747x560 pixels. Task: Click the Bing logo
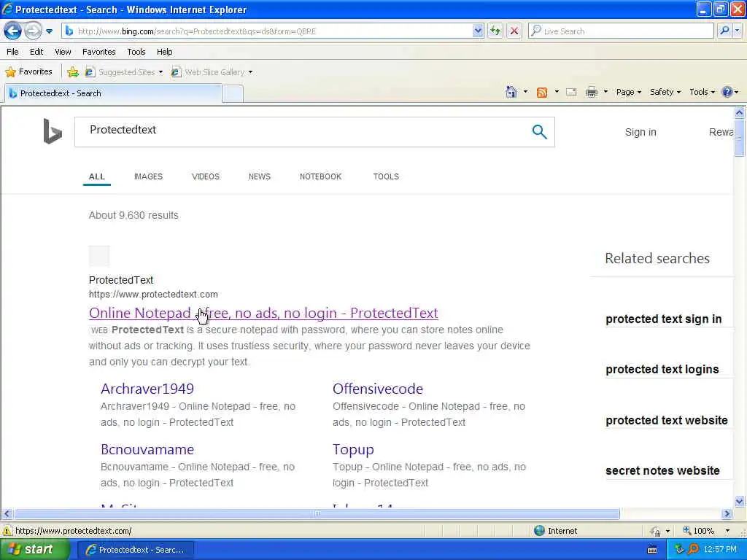pos(53,131)
